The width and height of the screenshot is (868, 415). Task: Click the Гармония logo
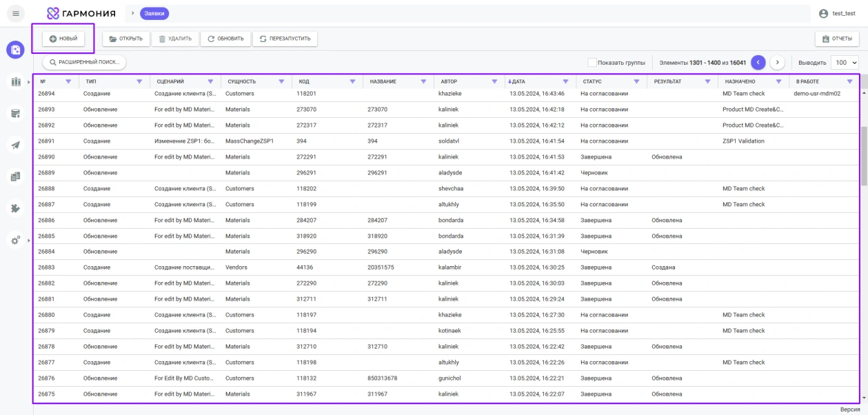[81, 13]
